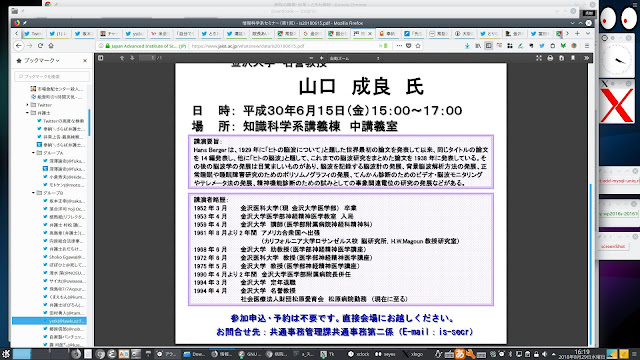Viewport: 640px width, 360px height.
Task: Expand the Twitter bookmark folder
Action: [x=28, y=105]
